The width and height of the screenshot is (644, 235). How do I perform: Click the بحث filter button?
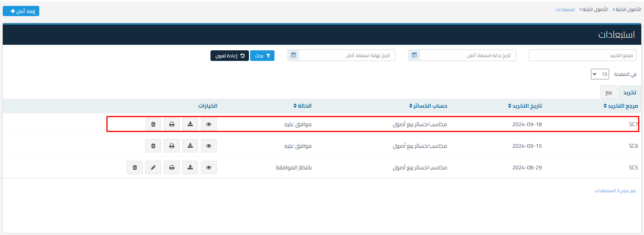click(262, 56)
